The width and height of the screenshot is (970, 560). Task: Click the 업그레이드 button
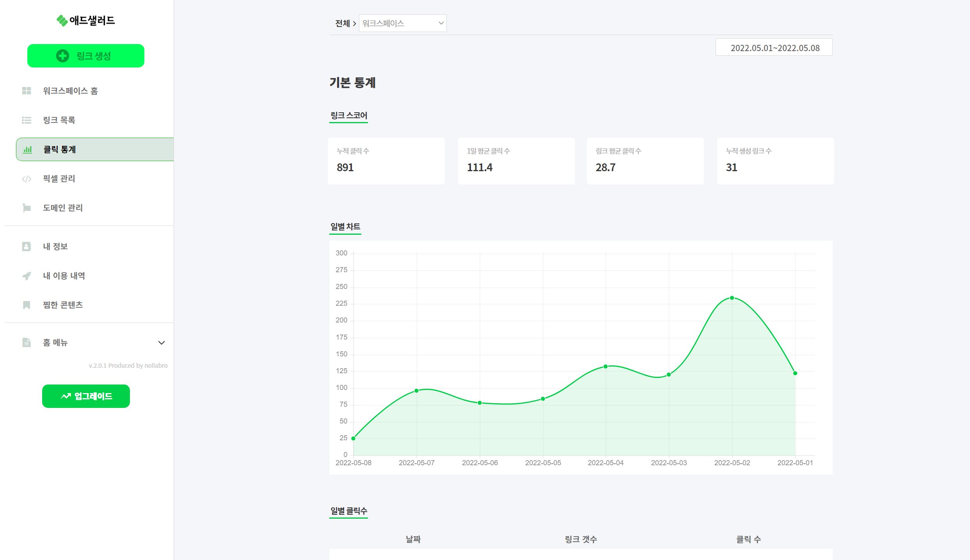[86, 396]
